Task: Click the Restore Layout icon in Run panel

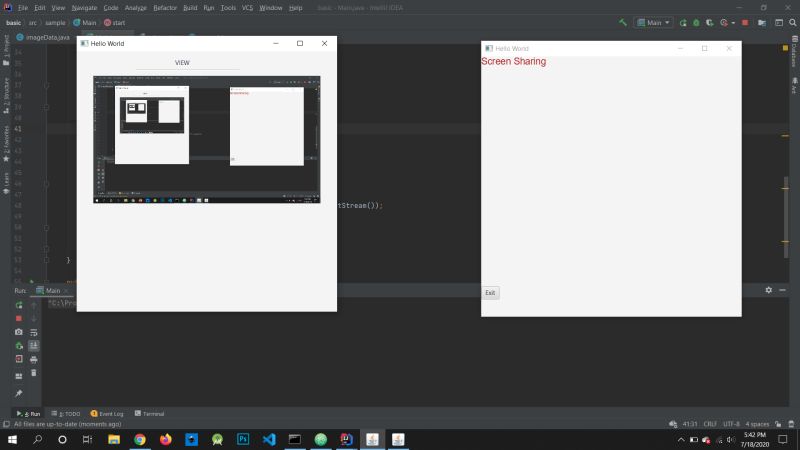Action: click(x=19, y=377)
